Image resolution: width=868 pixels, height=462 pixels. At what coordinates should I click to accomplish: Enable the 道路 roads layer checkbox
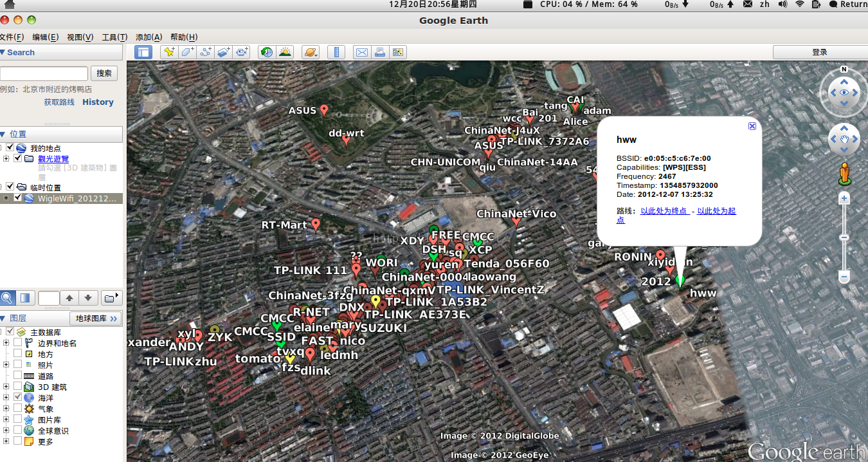tap(17, 376)
